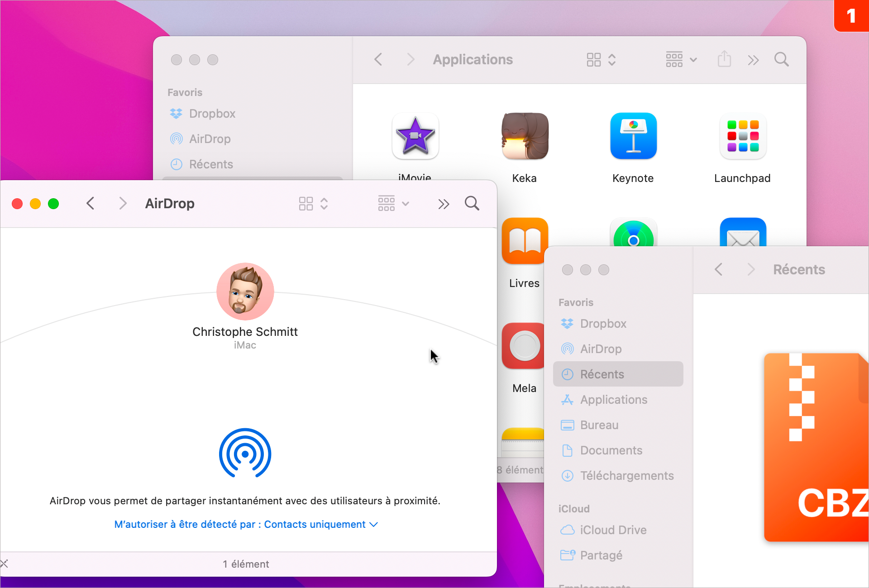Go back in the AirDrop window
The width and height of the screenshot is (869, 588).
coord(91,204)
